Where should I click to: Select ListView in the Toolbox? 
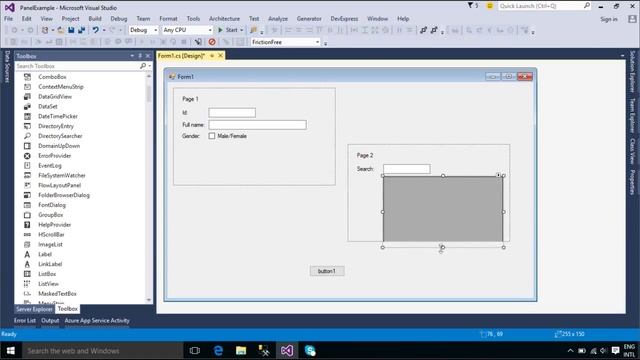(48, 284)
